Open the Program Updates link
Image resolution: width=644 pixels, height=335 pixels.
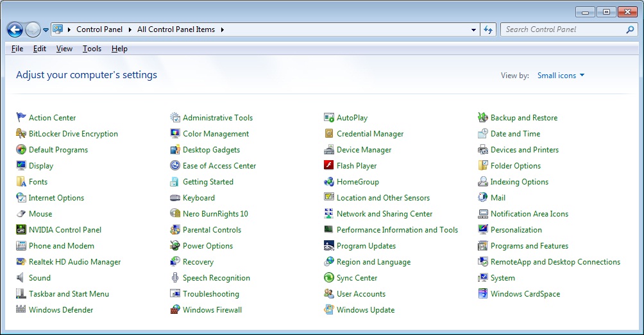[x=366, y=245]
